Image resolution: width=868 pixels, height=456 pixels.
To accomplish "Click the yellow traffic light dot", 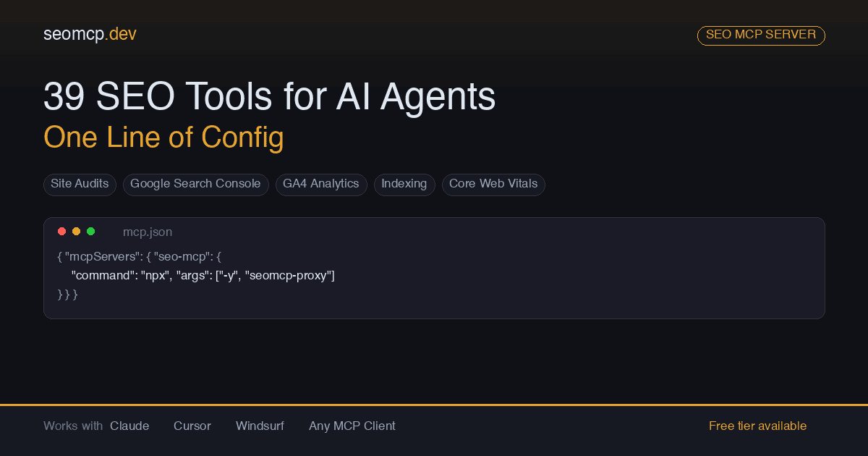I will point(77,231).
